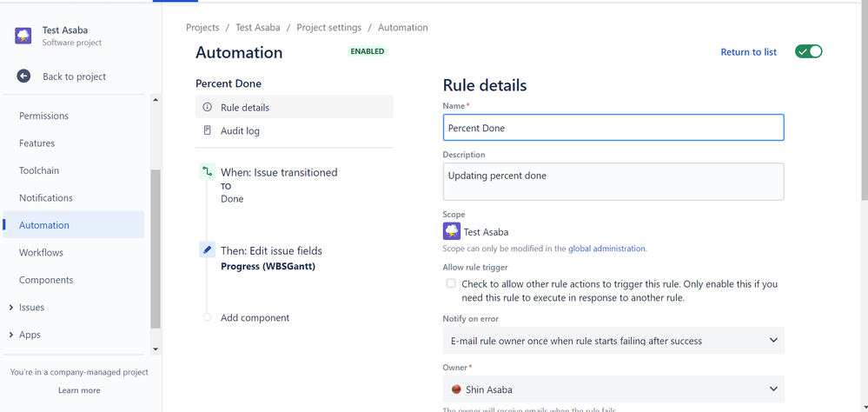Go to Projects breadcrumb
Viewport: 868px width, 412px height.
click(x=202, y=27)
